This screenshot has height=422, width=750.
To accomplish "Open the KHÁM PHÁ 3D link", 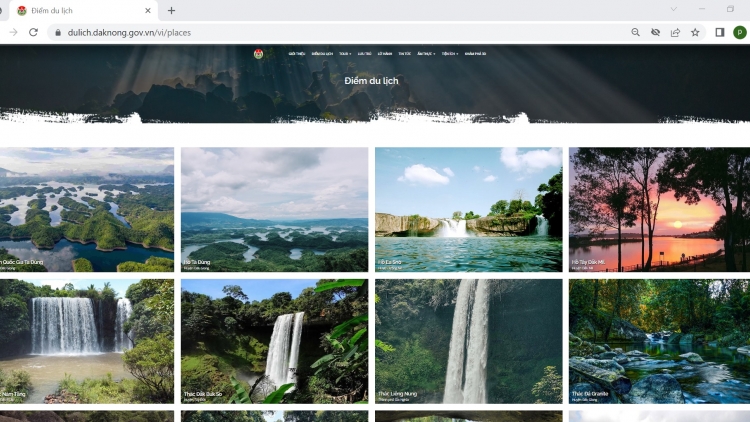I will point(476,53).
